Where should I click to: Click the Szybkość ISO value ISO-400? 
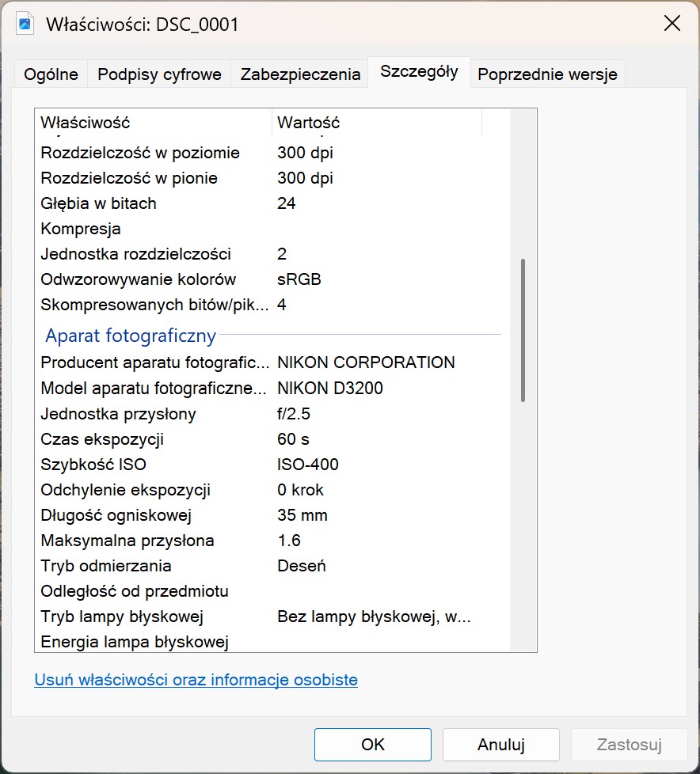[x=308, y=465]
